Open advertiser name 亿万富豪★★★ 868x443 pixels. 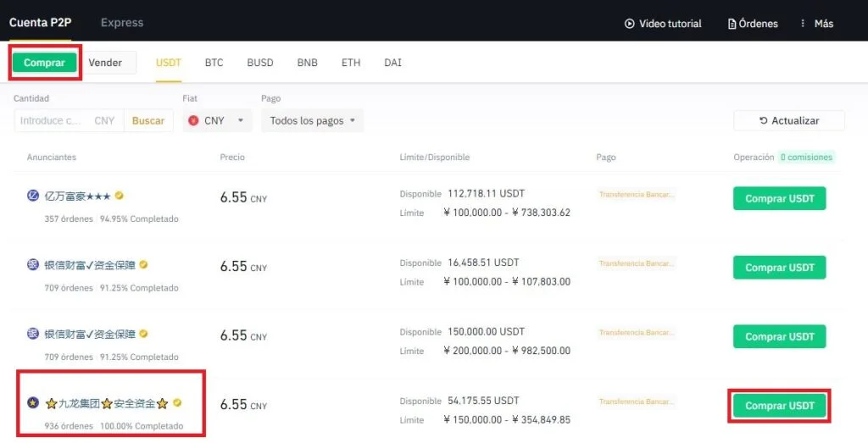pos(77,196)
